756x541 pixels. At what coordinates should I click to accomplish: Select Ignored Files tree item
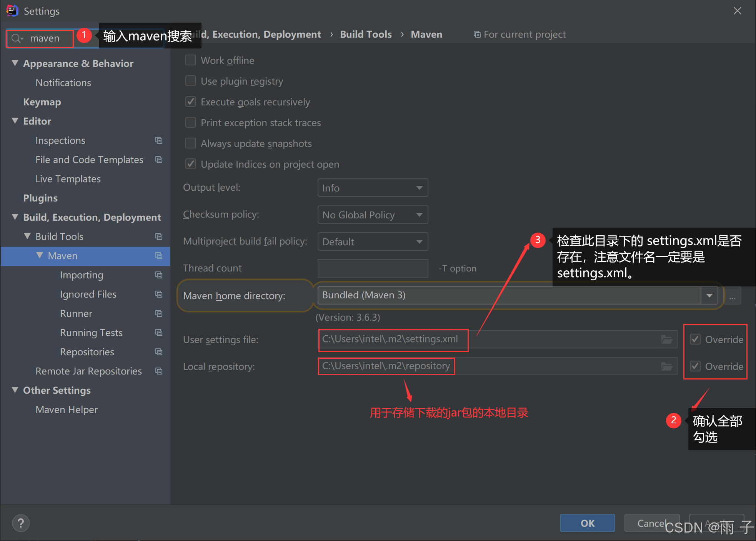click(88, 294)
